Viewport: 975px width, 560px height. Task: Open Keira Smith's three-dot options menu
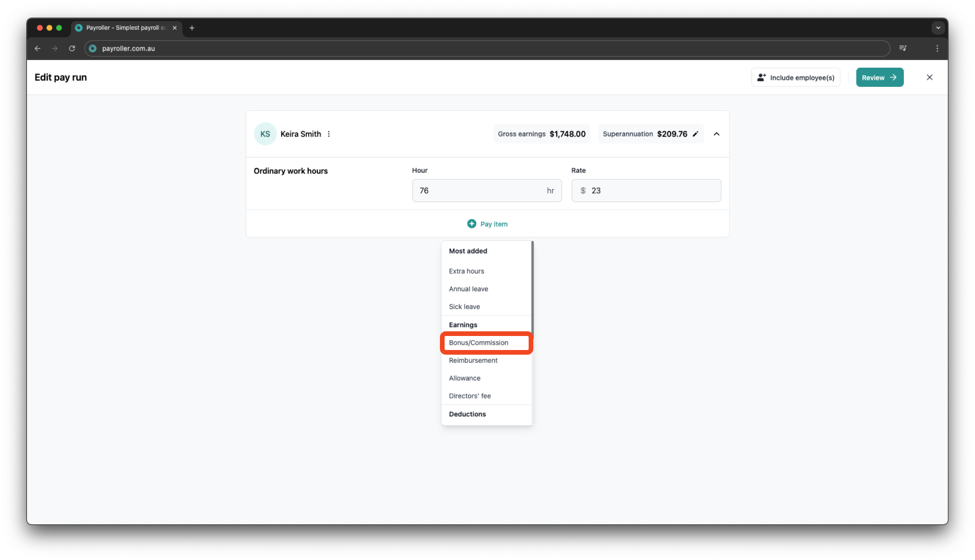click(x=329, y=134)
